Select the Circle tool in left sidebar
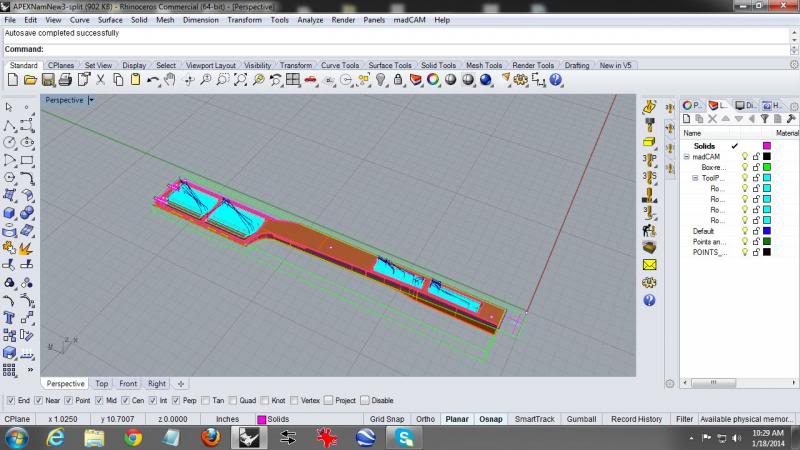Viewport: 800px width, 450px height. click(x=9, y=143)
